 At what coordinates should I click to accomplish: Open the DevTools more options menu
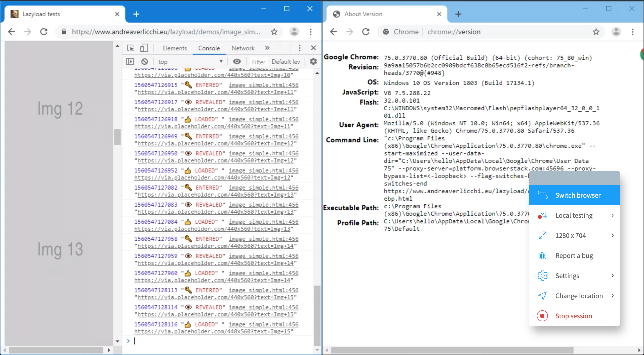tap(299, 48)
